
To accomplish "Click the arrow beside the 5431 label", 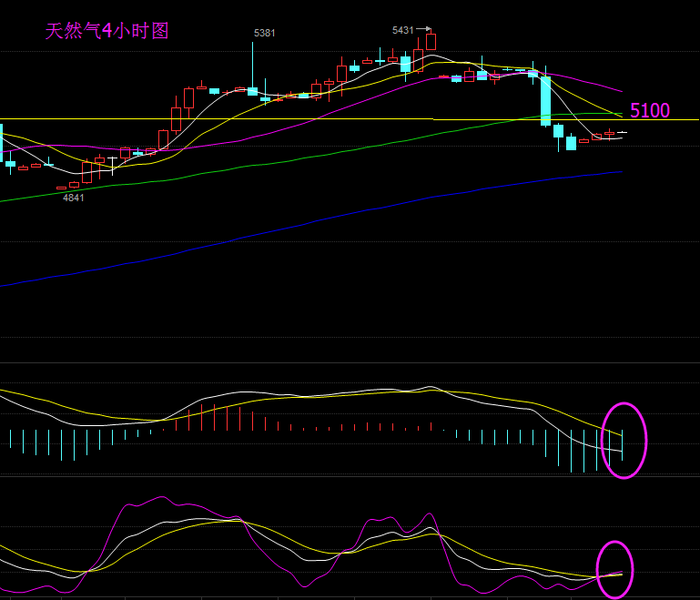I will tap(423, 30).
